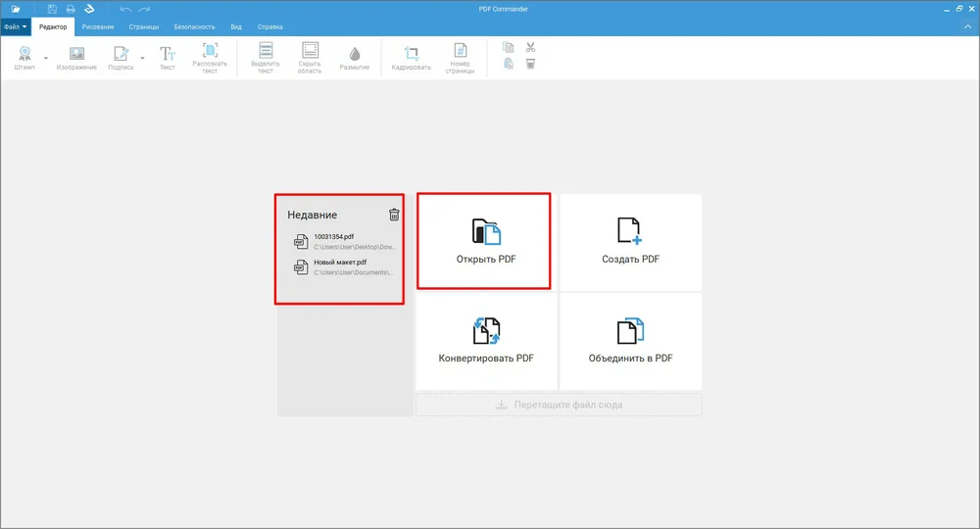Restore down the PDF Commander window

click(959, 9)
